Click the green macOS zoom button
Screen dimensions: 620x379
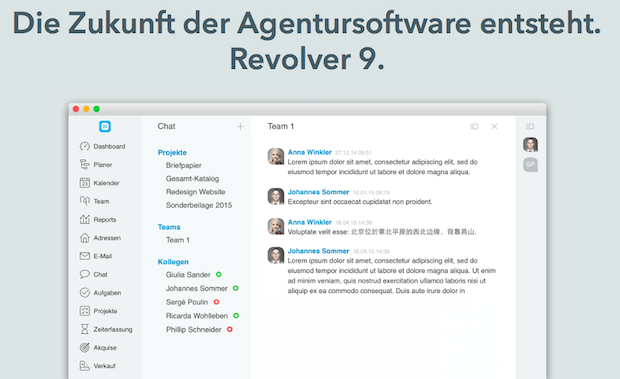coord(96,109)
